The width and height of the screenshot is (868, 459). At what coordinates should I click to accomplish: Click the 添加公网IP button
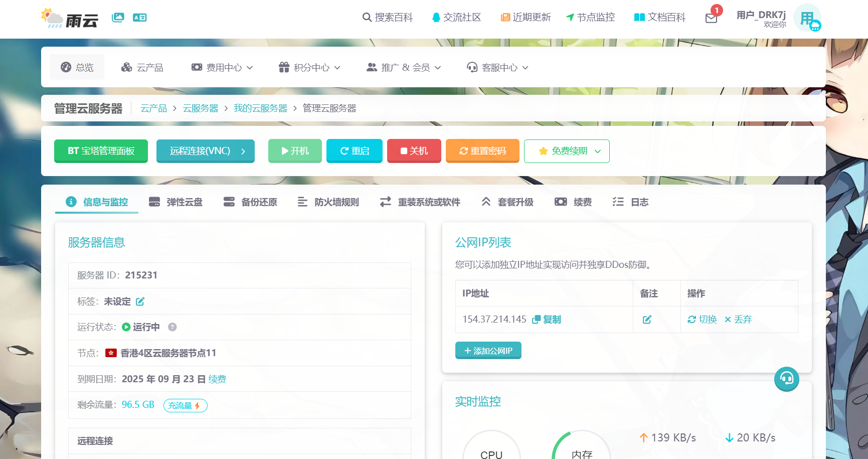point(488,351)
